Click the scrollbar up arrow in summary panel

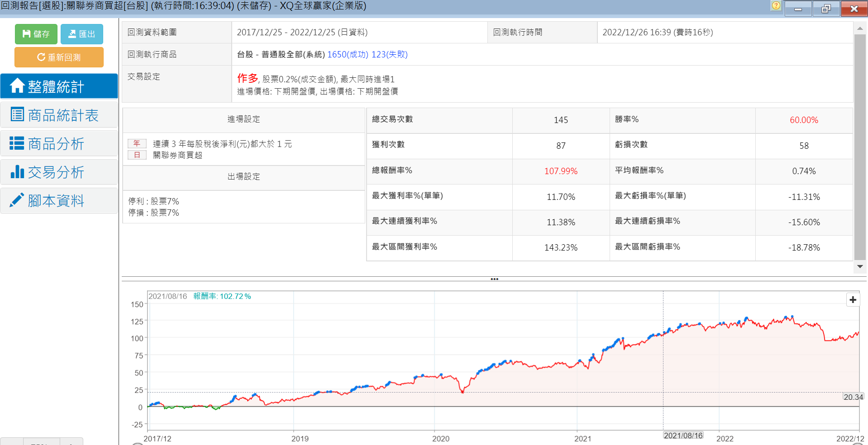click(x=860, y=28)
